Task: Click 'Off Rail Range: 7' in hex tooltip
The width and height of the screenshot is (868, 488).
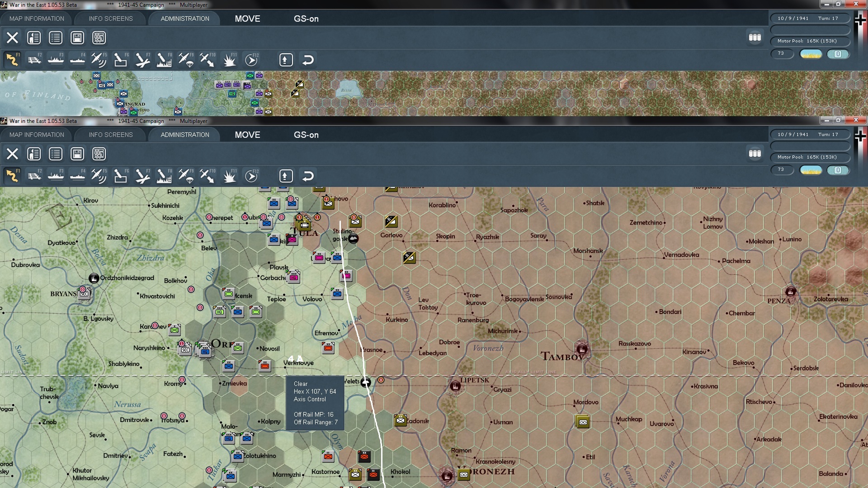Action: [316, 422]
